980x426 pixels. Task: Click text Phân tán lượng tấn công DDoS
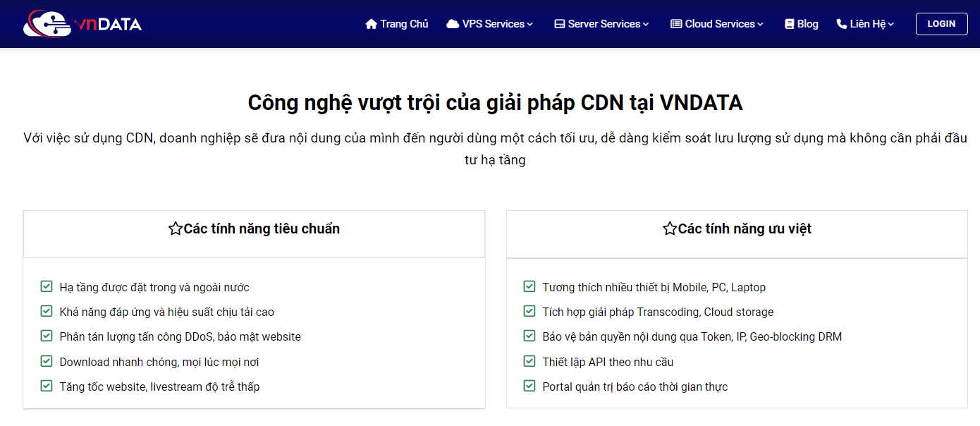(x=180, y=336)
